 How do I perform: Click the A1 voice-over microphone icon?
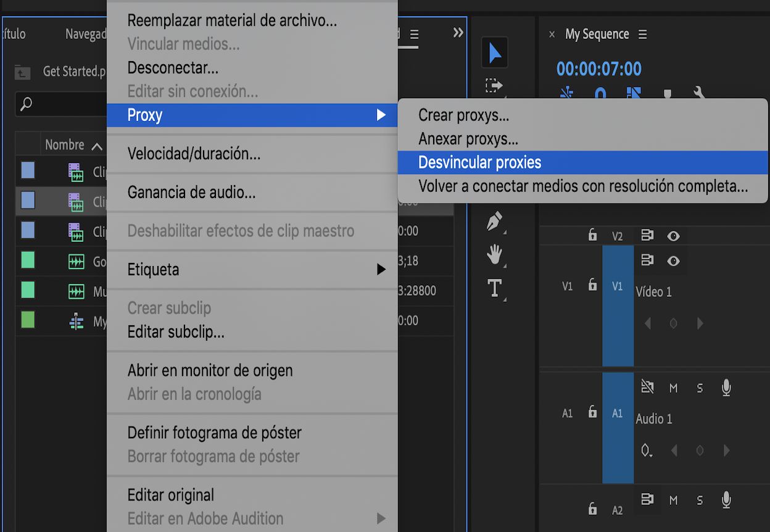[726, 388]
